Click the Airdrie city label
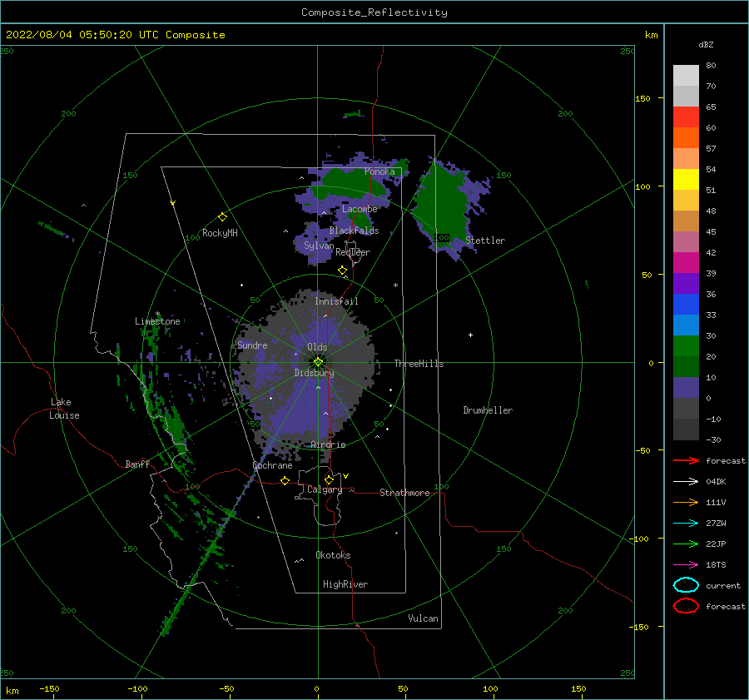 [x=328, y=444]
